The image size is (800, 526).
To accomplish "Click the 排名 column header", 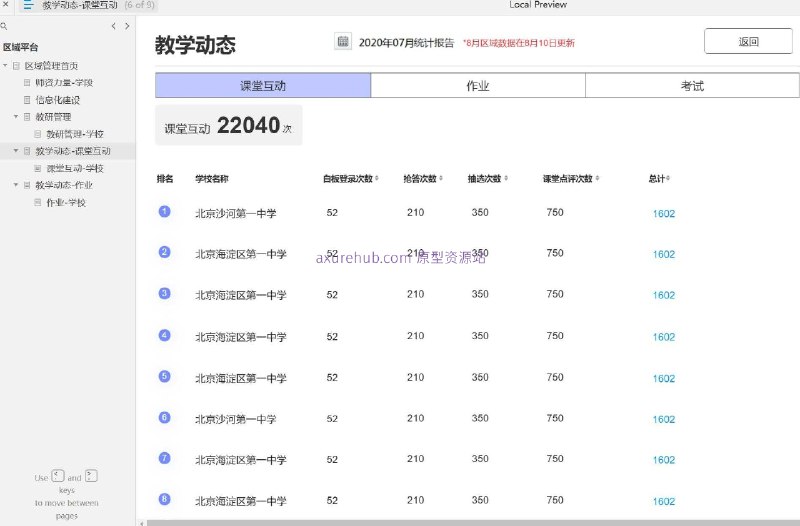I will [165, 179].
